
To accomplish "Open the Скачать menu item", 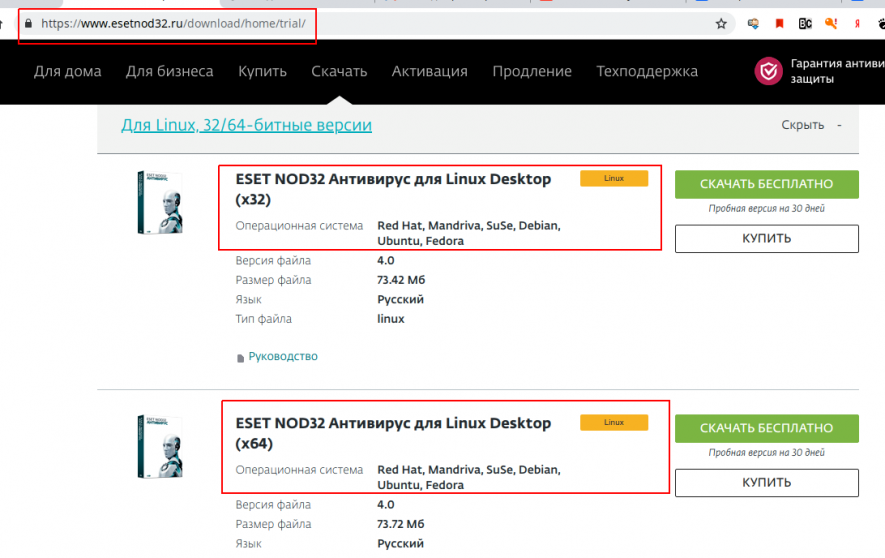I will tap(339, 71).
